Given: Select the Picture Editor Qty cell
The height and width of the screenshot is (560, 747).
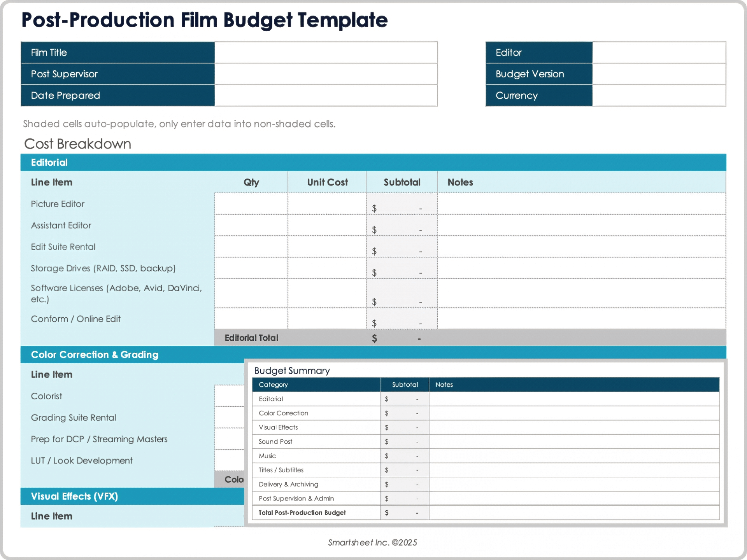Looking at the screenshot, I should click(x=251, y=204).
